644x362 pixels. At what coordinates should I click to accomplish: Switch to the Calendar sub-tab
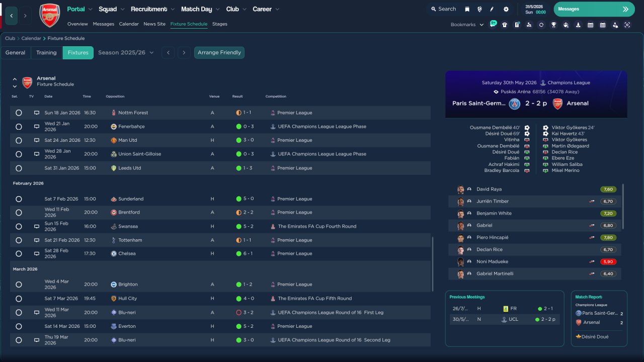click(129, 24)
